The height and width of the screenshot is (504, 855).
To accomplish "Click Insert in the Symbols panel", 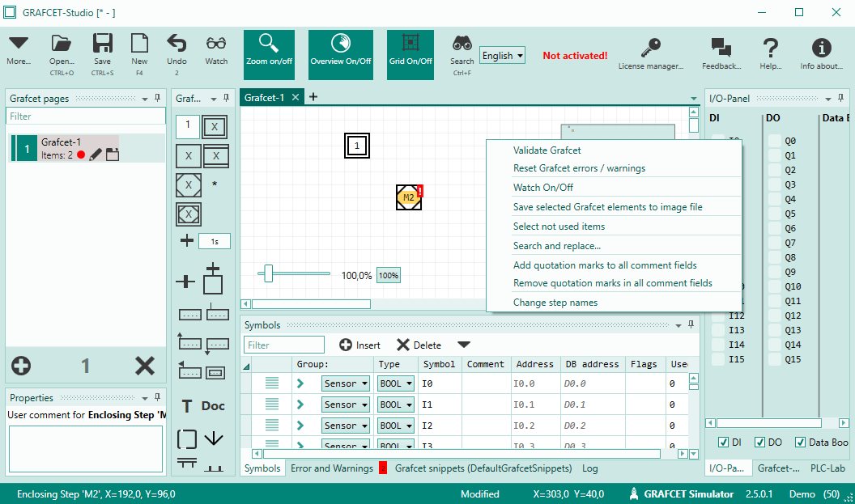I will (x=359, y=345).
